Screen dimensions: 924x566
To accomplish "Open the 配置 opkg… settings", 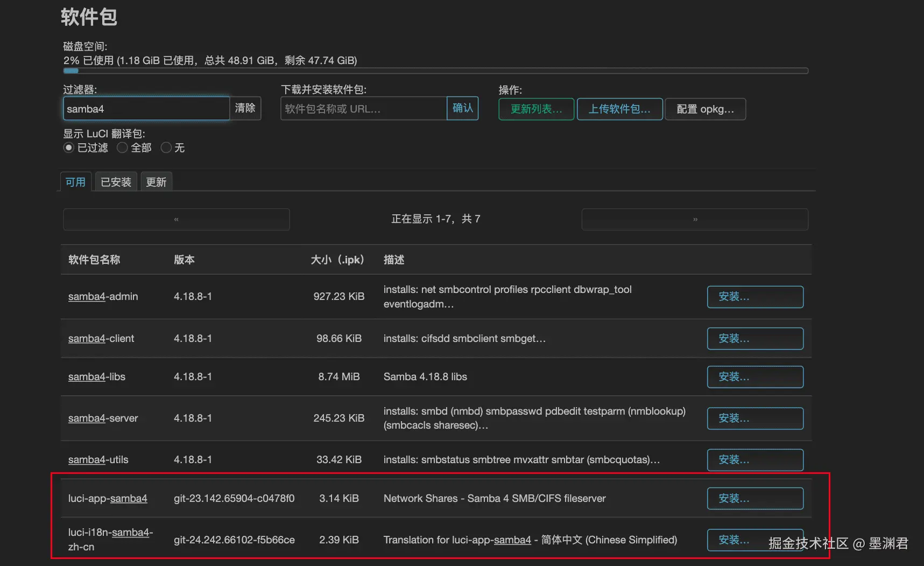I will pyautogui.click(x=705, y=109).
